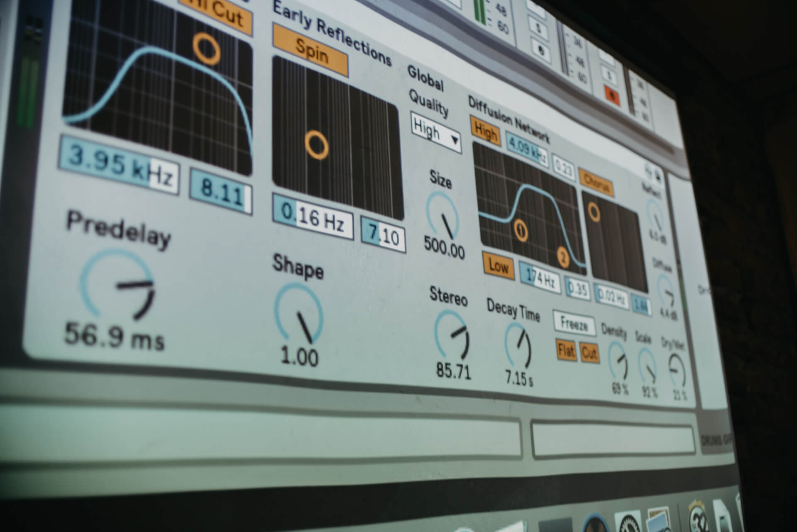The height and width of the screenshot is (532, 797).
Task: Open the Global Quality High dropdown
Action: (436, 133)
